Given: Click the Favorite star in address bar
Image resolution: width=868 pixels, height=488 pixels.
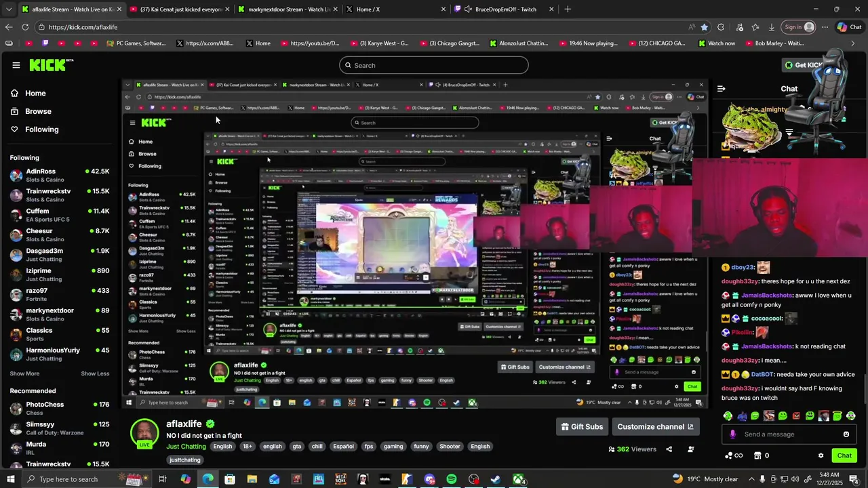Looking at the screenshot, I should pos(704,27).
